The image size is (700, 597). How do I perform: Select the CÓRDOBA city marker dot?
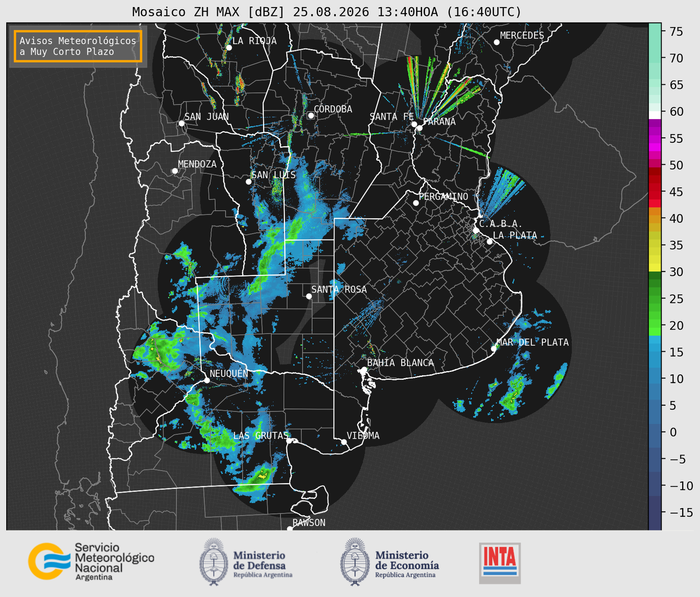coord(311,115)
